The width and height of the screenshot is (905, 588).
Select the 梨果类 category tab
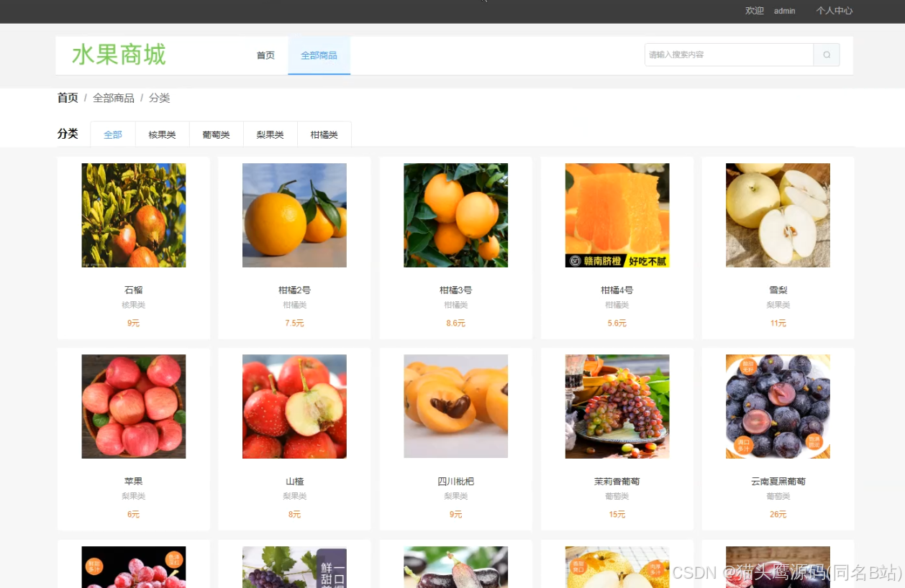[270, 134]
